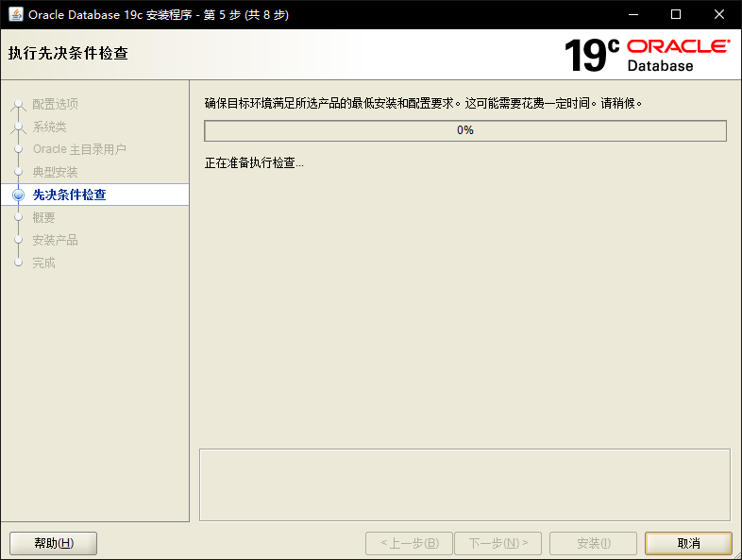Close the Oracle installer window

(x=719, y=15)
